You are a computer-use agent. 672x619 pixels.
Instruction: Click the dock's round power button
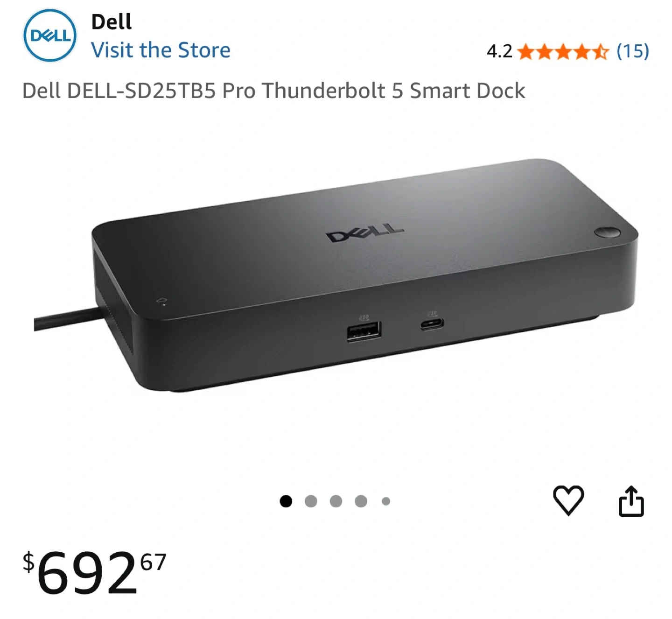coord(608,232)
